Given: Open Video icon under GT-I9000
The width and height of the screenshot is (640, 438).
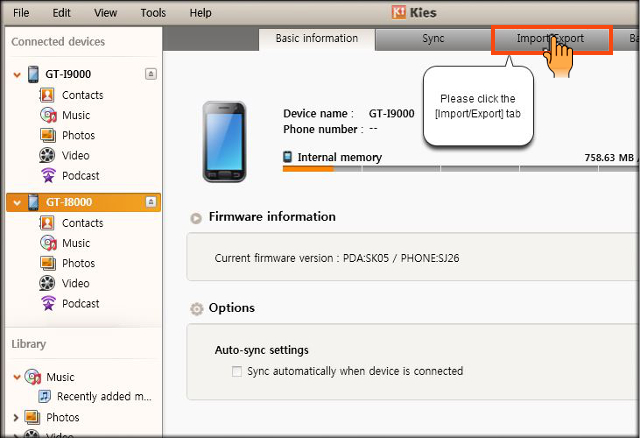Looking at the screenshot, I should click(47, 155).
